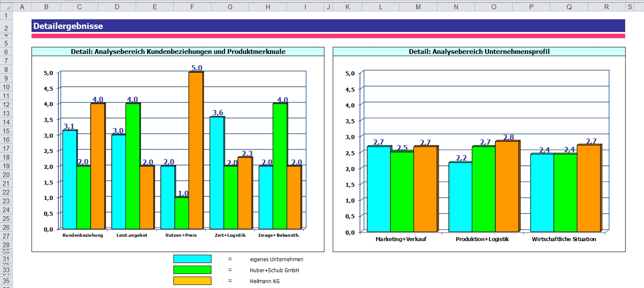Image resolution: width=644 pixels, height=288 pixels.
Task: Click the cyan eigenes Unternehmen legend swatch
Action: (192, 259)
